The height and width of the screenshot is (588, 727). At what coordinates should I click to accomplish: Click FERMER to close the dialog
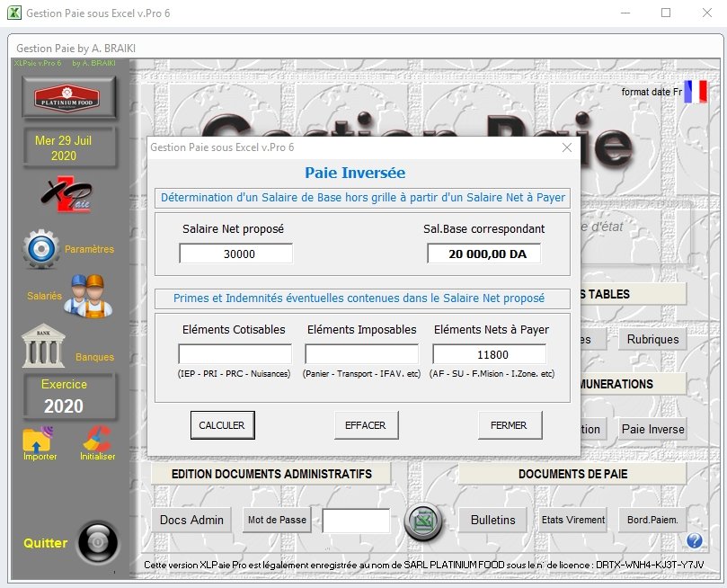[509, 425]
